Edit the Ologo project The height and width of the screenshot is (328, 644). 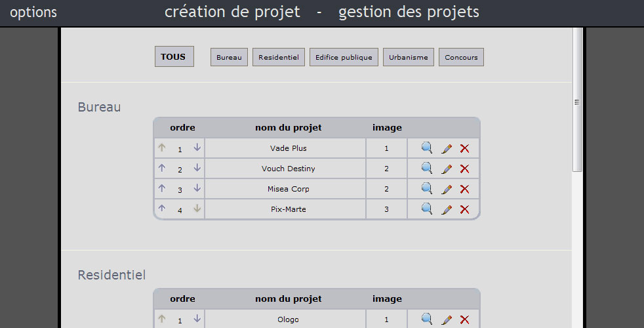coord(447,319)
